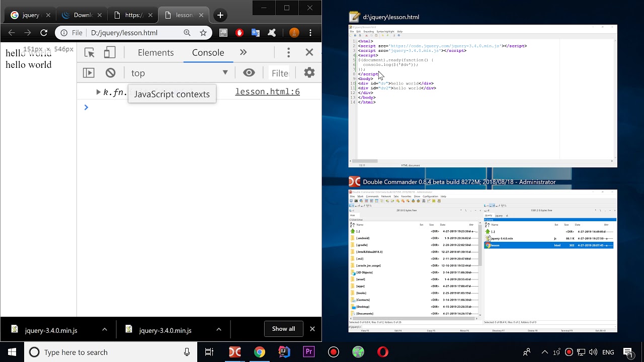The height and width of the screenshot is (362, 644).
Task: Click Show all downloads button
Action: point(284,329)
